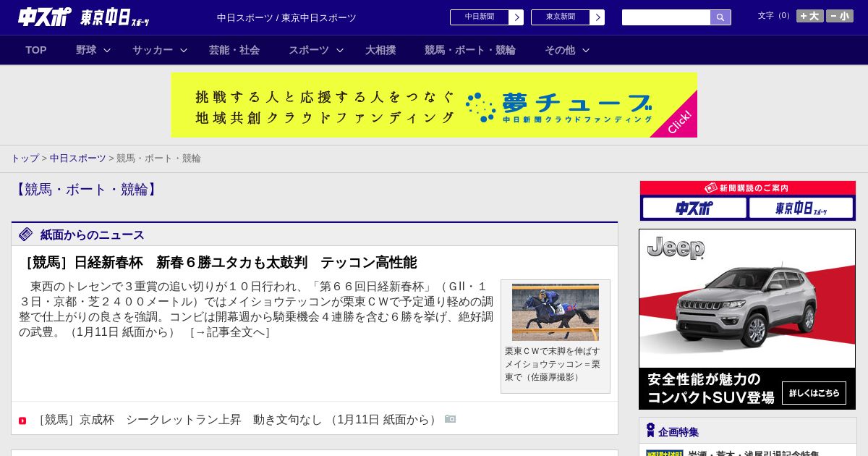The width and height of the screenshot is (868, 456).
Task: Follow the 記事全文へ link
Action: 229,332
